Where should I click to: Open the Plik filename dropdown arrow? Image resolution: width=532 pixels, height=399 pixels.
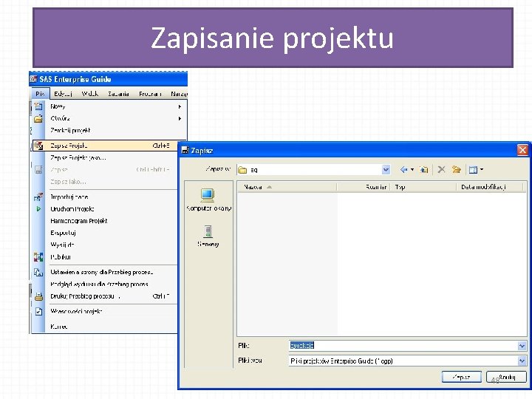(x=522, y=346)
